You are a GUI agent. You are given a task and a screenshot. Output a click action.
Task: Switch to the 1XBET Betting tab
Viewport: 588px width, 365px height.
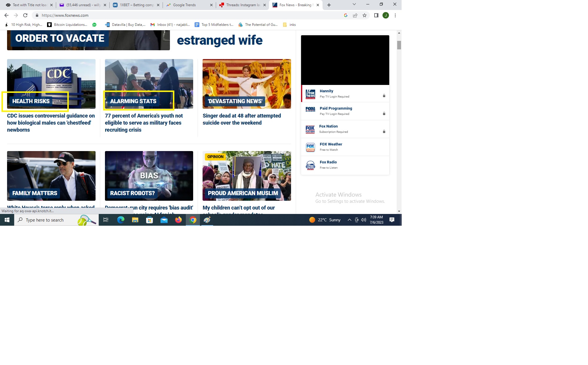pyautogui.click(x=136, y=5)
